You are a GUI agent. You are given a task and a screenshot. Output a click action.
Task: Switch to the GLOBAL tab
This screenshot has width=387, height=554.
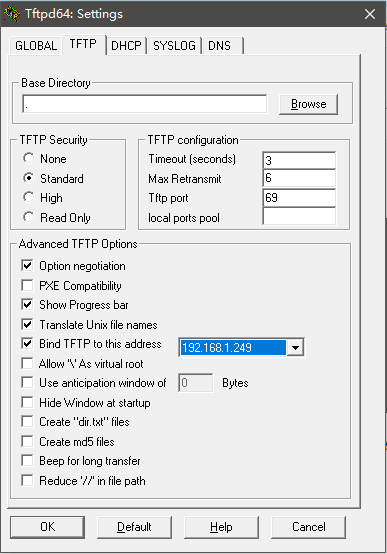click(x=36, y=46)
